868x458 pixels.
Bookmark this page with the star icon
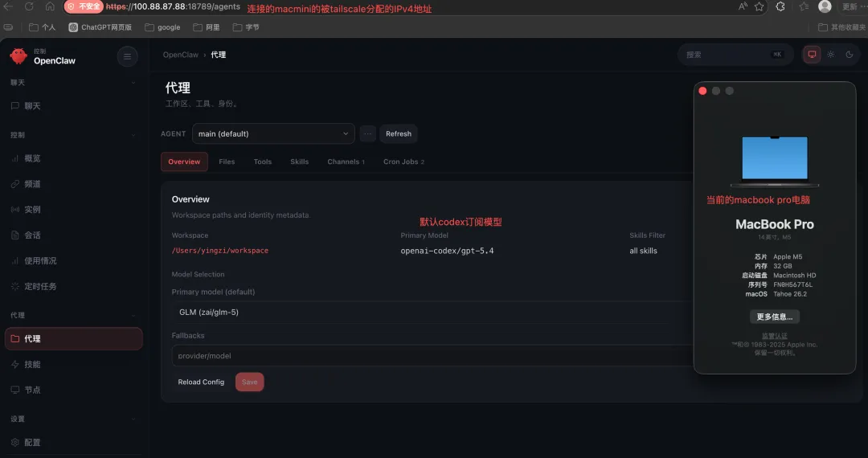pos(759,6)
